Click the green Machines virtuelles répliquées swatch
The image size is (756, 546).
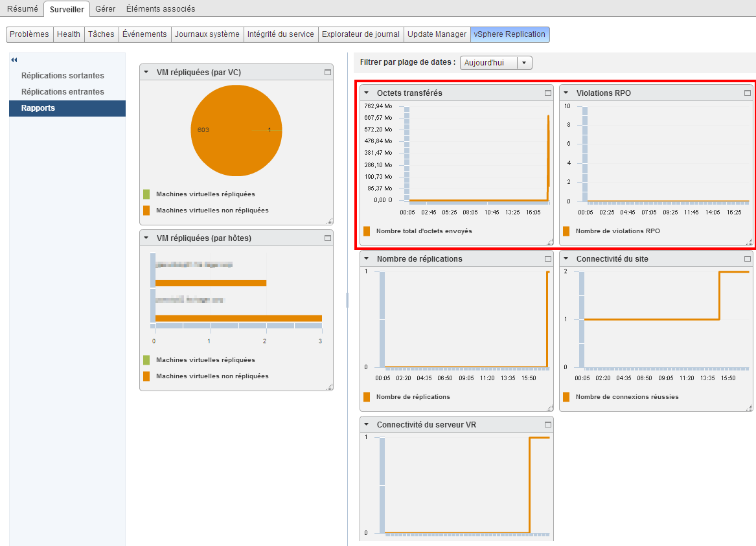pyautogui.click(x=146, y=194)
